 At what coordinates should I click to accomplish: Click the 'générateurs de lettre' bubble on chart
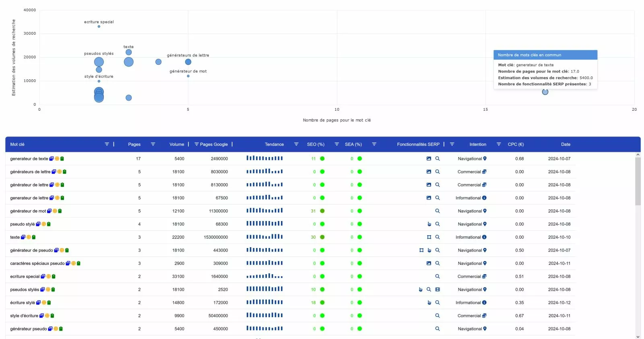(x=188, y=62)
